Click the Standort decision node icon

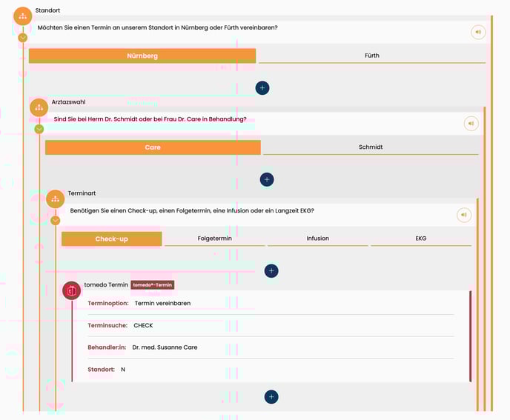[23, 16]
